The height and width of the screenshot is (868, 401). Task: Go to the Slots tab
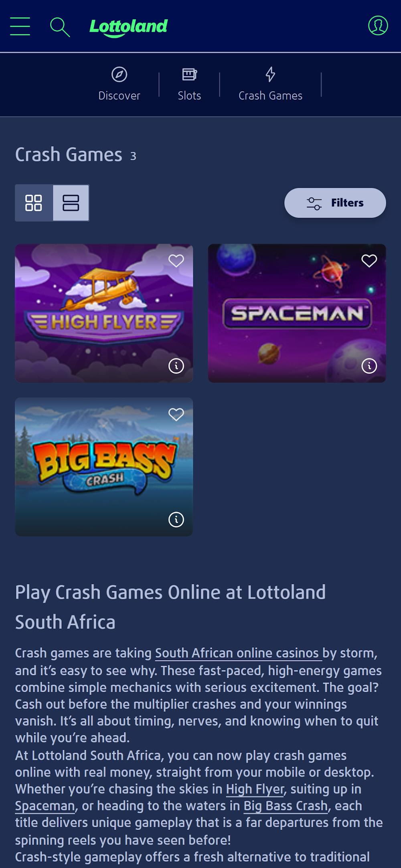(189, 85)
